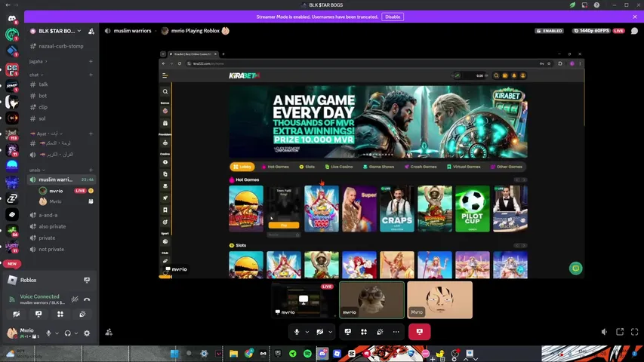Pop out the stream window
This screenshot has width=644, height=362.
click(x=620, y=332)
